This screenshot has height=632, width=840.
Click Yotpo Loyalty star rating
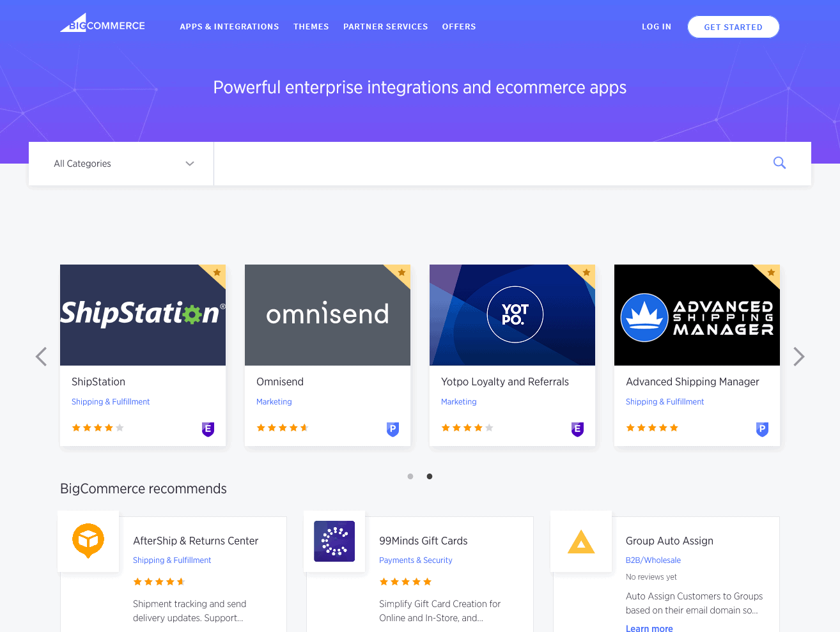click(467, 428)
